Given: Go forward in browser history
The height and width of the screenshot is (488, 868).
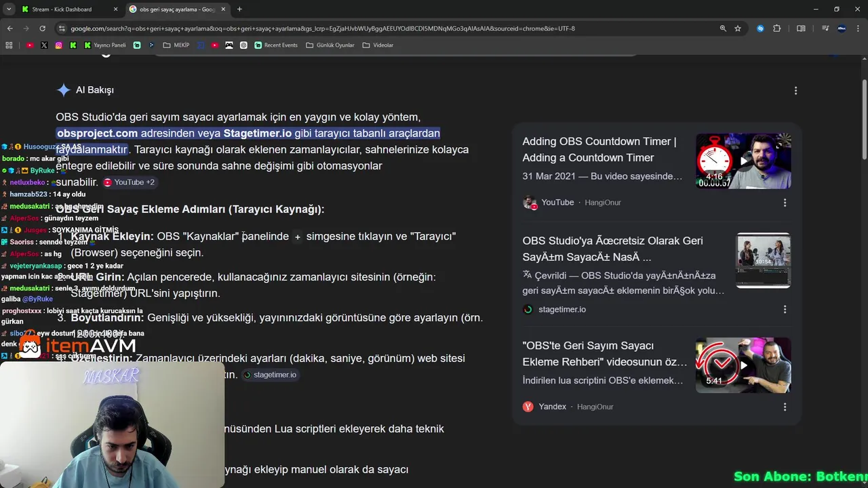Looking at the screenshot, I should click(26, 28).
